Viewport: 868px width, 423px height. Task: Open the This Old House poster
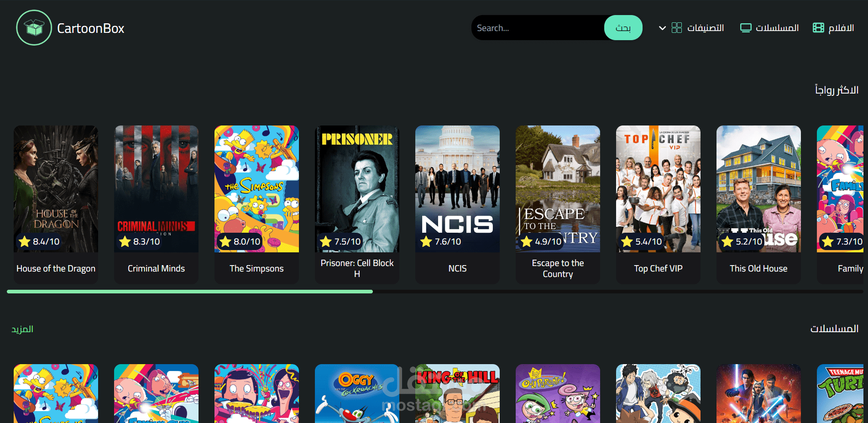[758, 188]
